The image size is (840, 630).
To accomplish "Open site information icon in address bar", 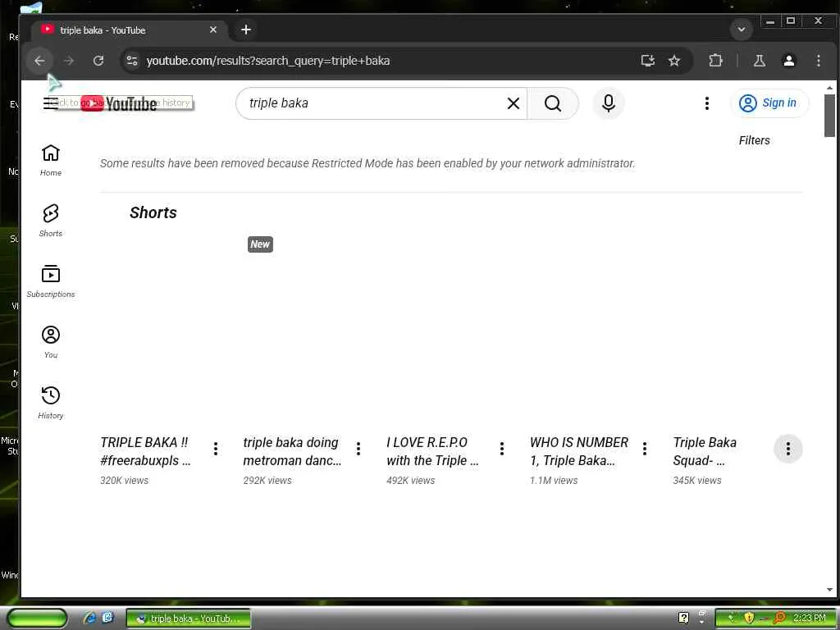I will click(x=132, y=61).
